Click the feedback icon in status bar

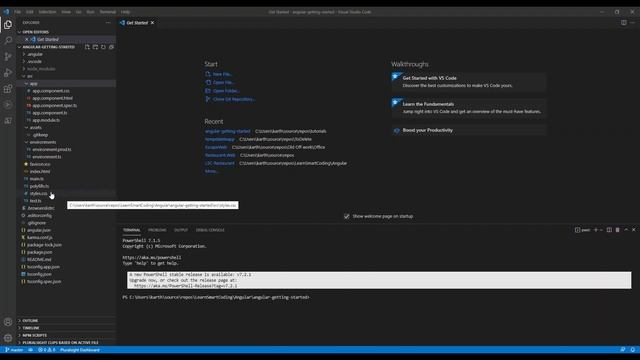[x=623, y=350]
